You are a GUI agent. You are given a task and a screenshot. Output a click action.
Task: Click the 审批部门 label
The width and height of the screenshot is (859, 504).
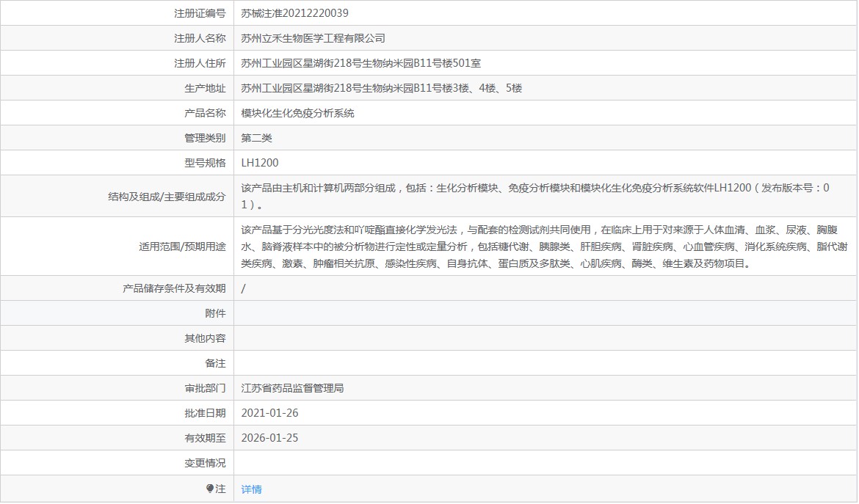pos(205,389)
